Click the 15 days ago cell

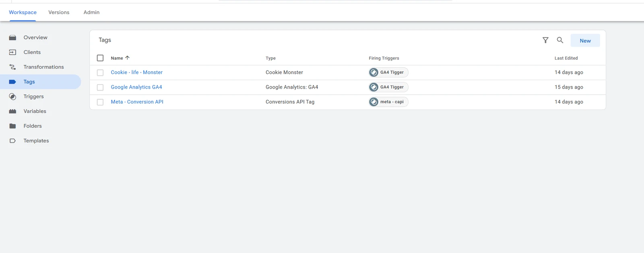[569, 87]
